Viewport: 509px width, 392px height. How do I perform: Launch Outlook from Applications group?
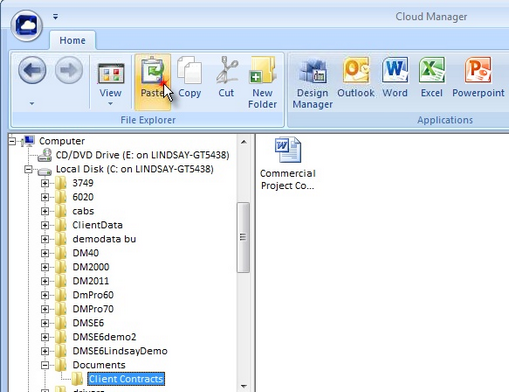pyautogui.click(x=356, y=77)
